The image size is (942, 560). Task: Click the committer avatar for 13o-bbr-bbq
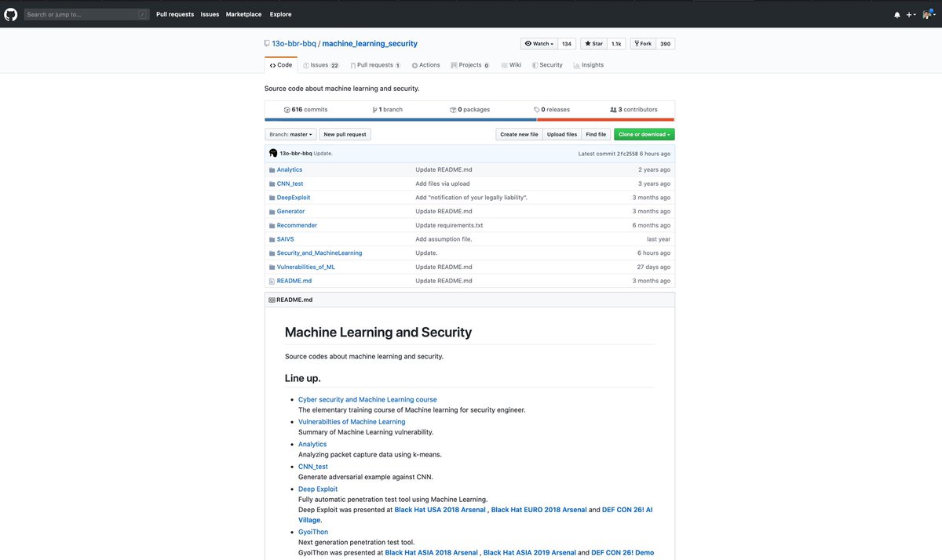pos(273,153)
